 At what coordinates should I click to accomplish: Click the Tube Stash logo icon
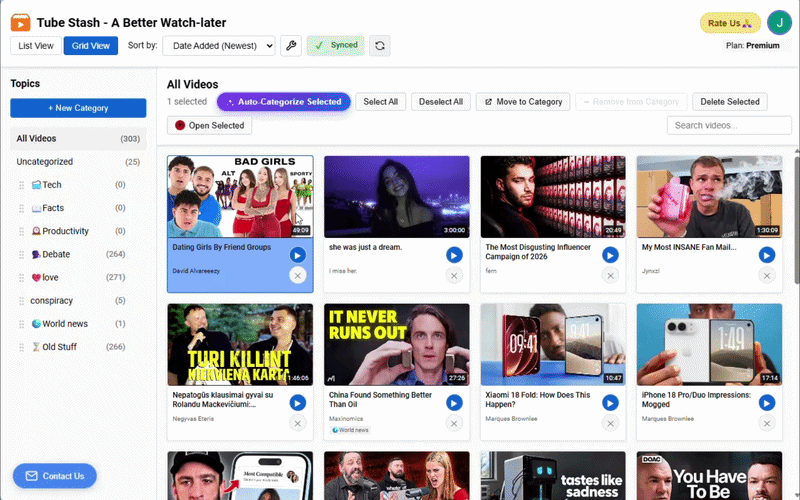click(x=20, y=22)
